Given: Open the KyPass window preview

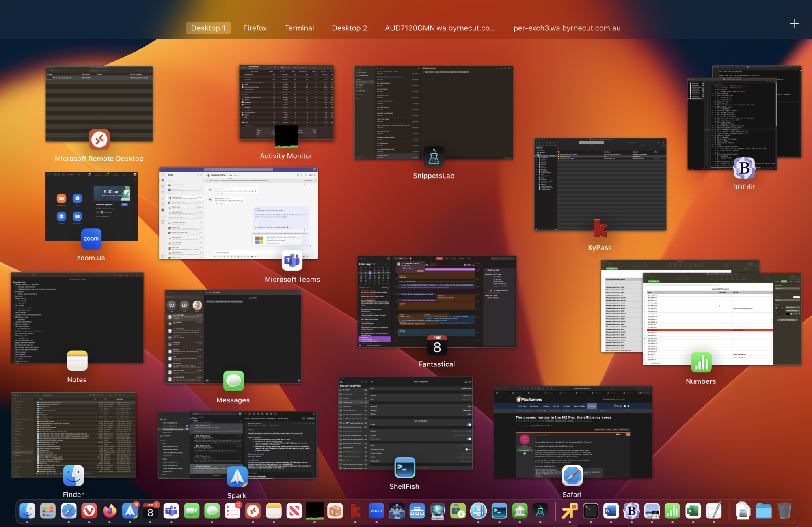Looking at the screenshot, I should point(600,185).
